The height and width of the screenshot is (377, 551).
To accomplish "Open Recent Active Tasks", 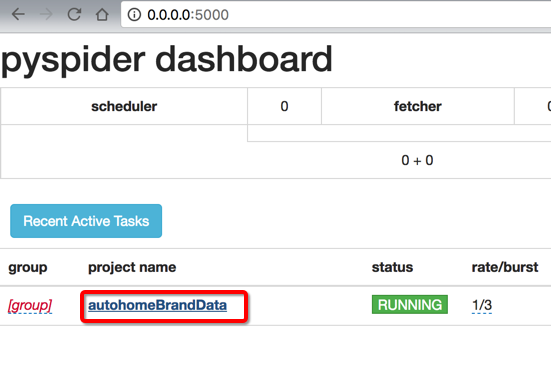I will point(86,221).
